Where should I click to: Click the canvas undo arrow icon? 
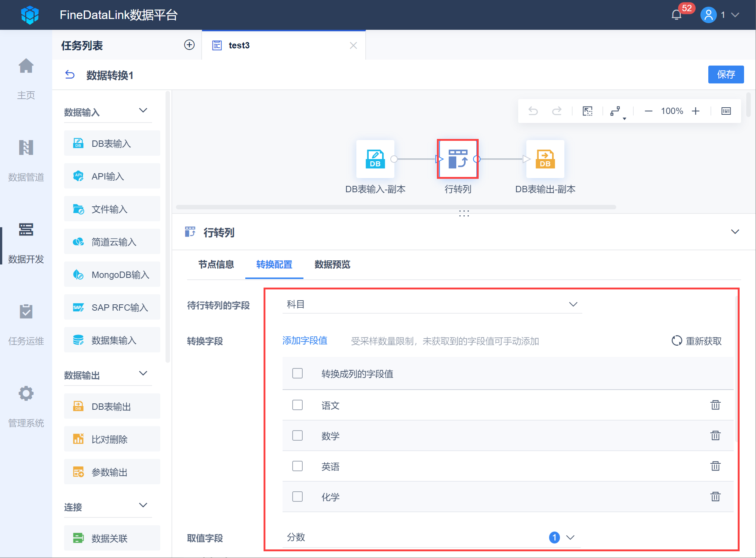533,111
